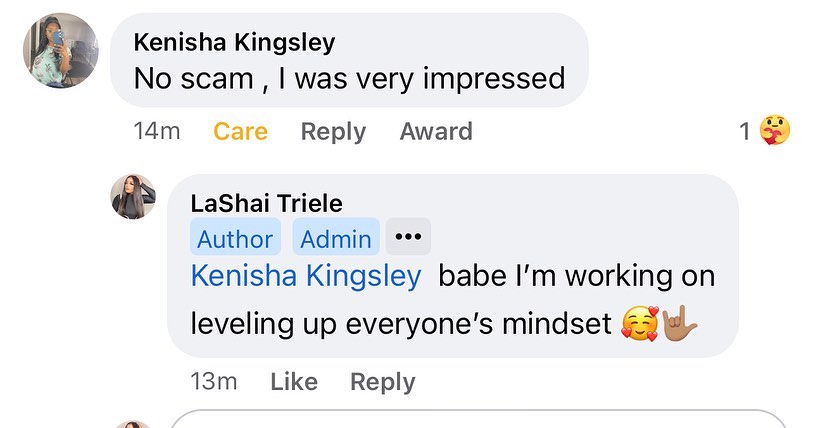Like LaShai Triele's reply
Viewport: 813px width, 428px height.
[x=294, y=381]
